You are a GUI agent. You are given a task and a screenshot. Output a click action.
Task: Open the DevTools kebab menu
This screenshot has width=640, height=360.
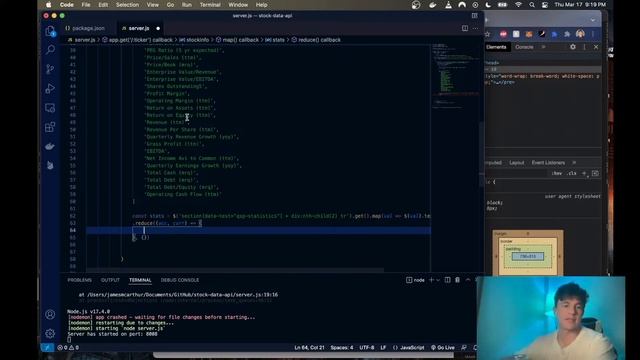584,47
